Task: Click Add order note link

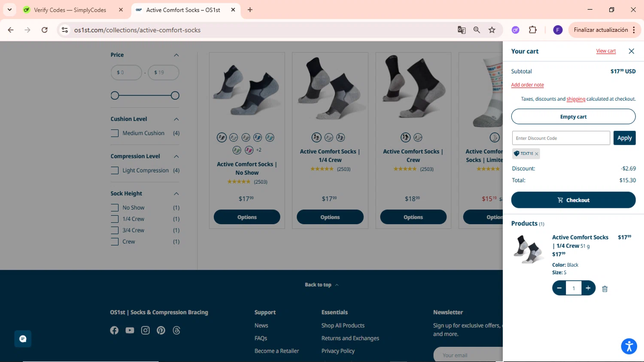Action: 527,85
